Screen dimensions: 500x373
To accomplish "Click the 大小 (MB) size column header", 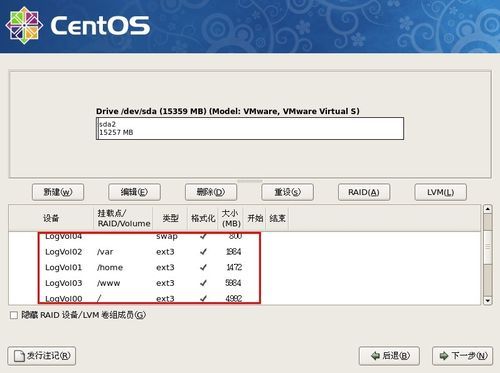I will (231, 218).
